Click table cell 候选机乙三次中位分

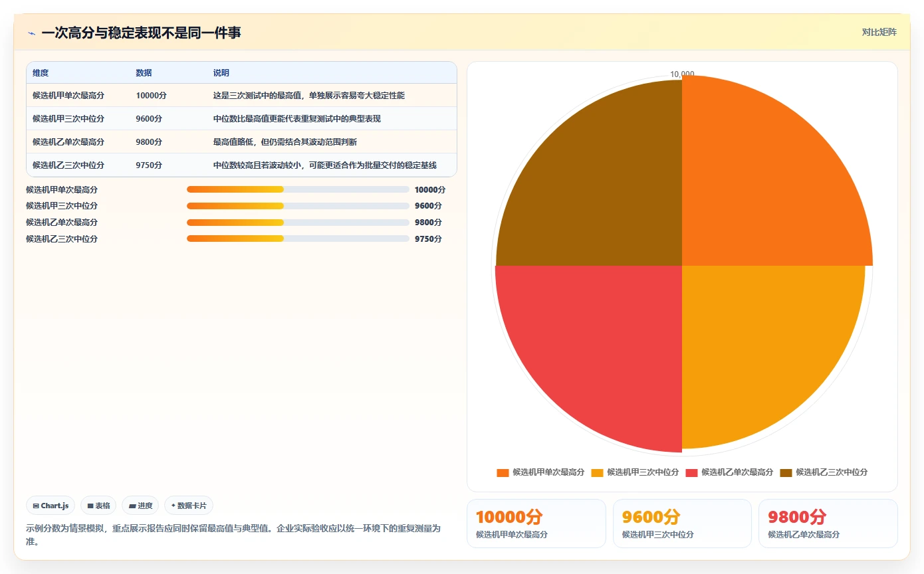68,165
